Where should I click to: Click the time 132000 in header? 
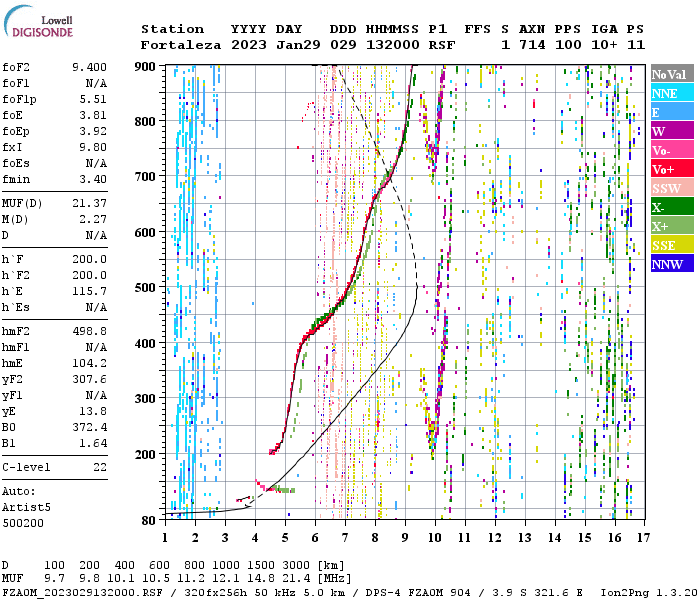tap(393, 45)
